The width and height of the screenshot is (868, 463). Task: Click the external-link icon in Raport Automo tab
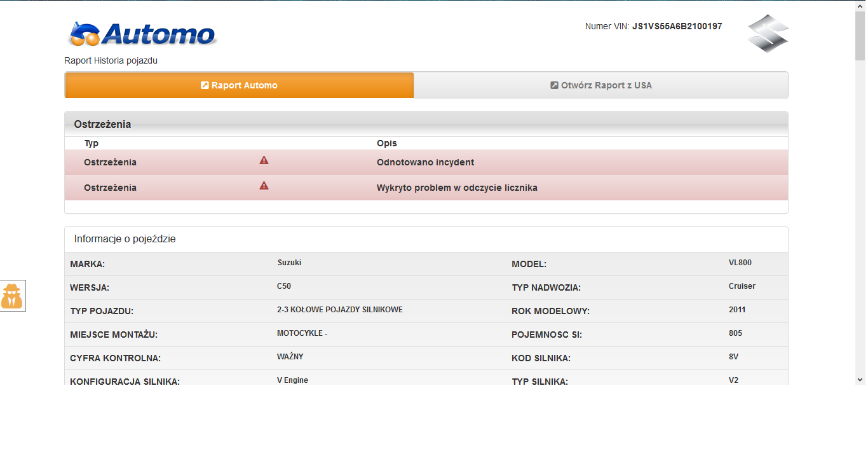point(205,85)
